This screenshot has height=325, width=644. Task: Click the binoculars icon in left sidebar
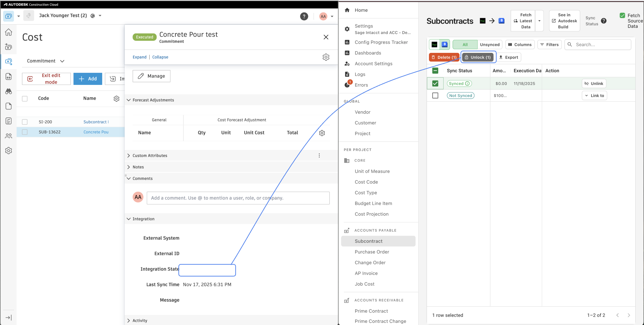[9, 91]
